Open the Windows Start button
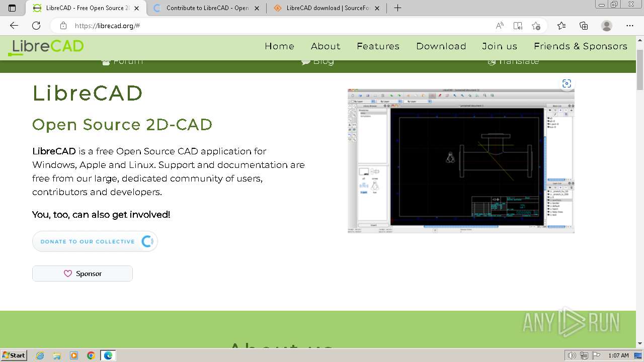644x362 pixels. click(x=14, y=355)
